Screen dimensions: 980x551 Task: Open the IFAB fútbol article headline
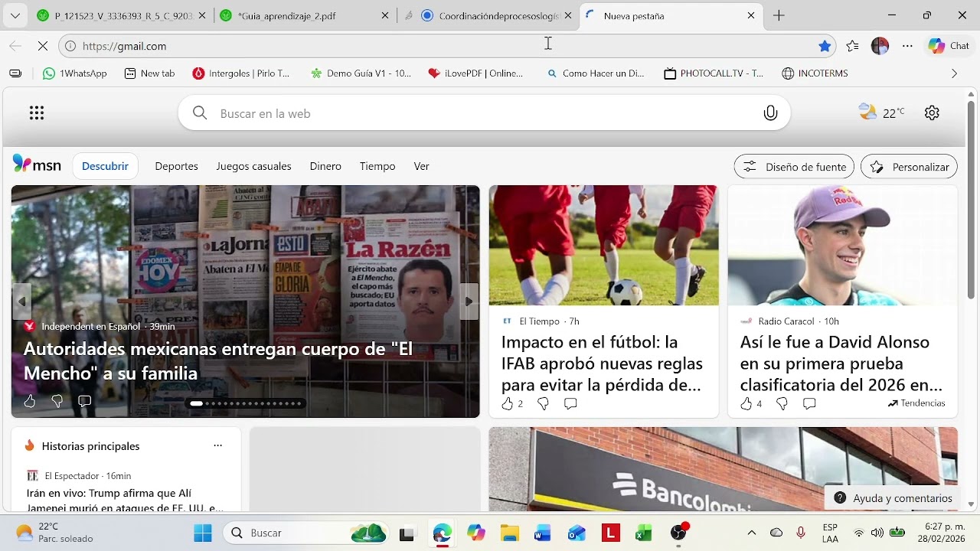[602, 364]
